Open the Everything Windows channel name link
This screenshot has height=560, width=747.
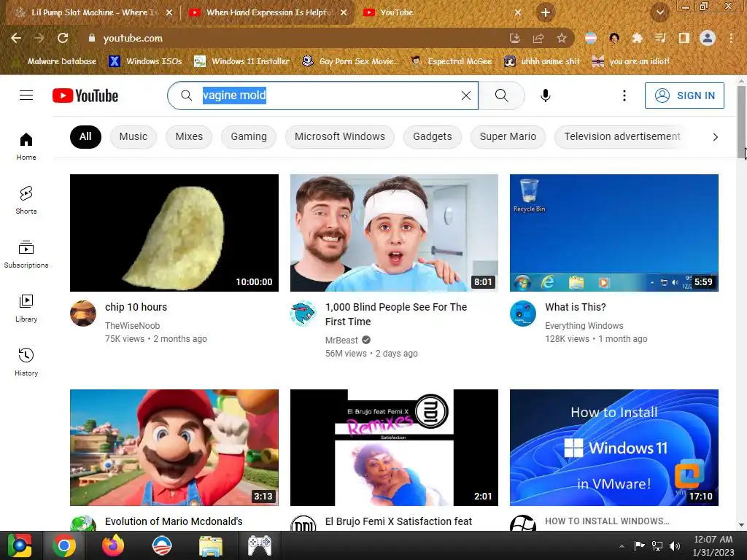pyautogui.click(x=584, y=326)
